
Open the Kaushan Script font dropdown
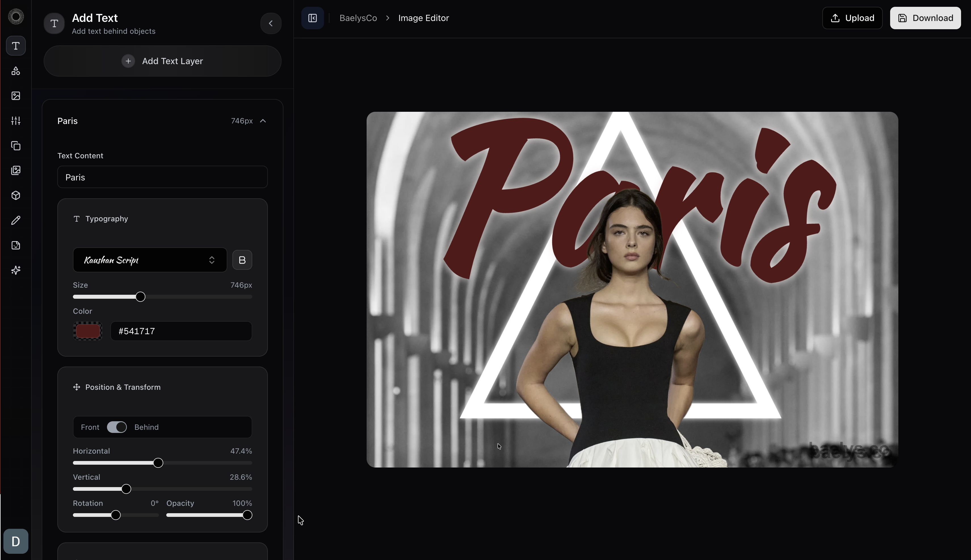pyautogui.click(x=149, y=260)
